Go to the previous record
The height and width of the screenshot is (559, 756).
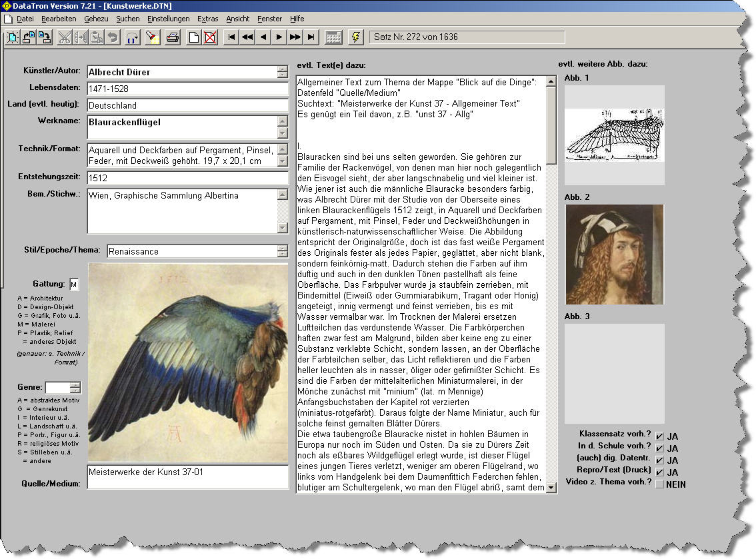click(x=263, y=37)
